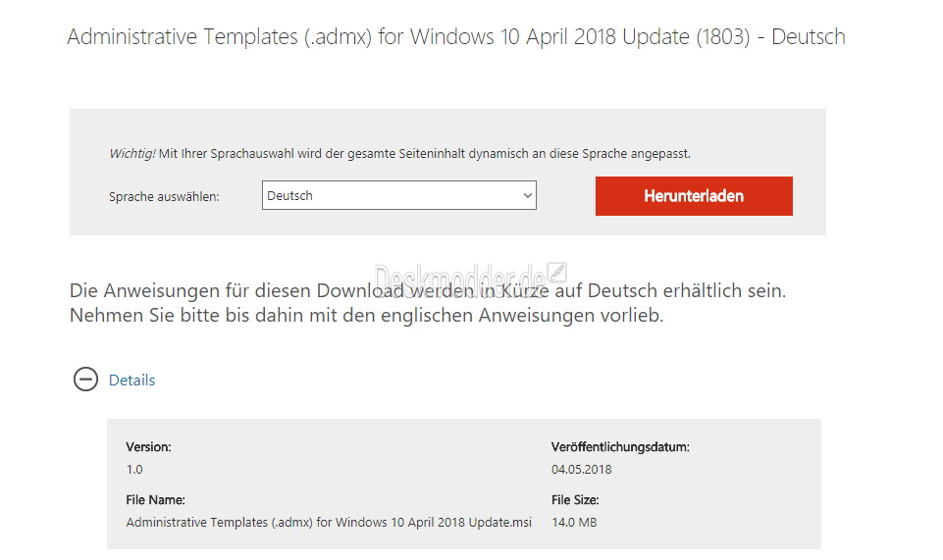Select the version value 1.0

tap(134, 469)
